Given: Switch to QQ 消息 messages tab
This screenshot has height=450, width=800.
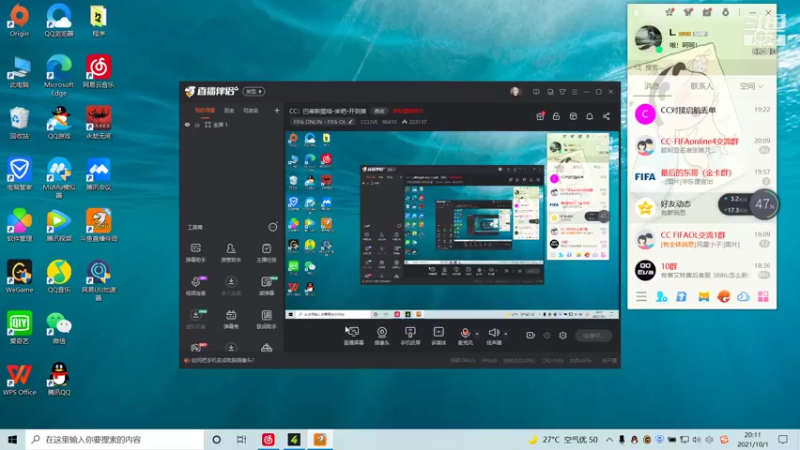Looking at the screenshot, I should click(x=652, y=86).
